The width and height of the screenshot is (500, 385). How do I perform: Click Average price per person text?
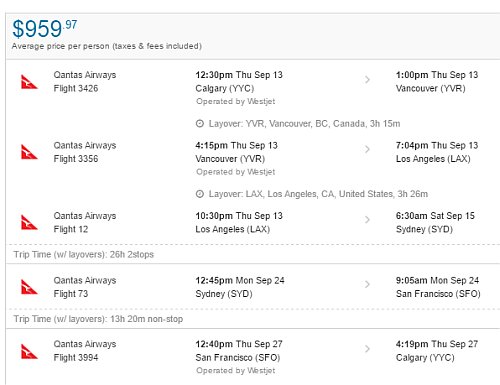(x=107, y=46)
